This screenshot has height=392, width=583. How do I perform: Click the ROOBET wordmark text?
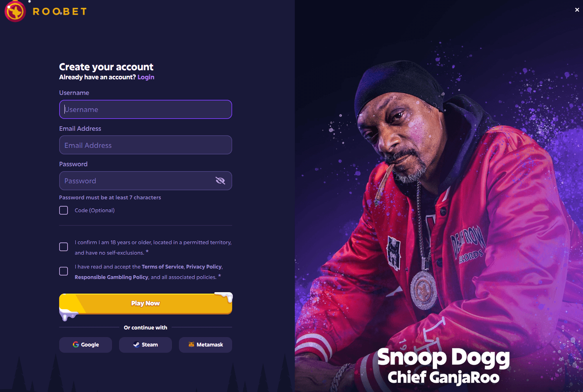pyautogui.click(x=59, y=12)
